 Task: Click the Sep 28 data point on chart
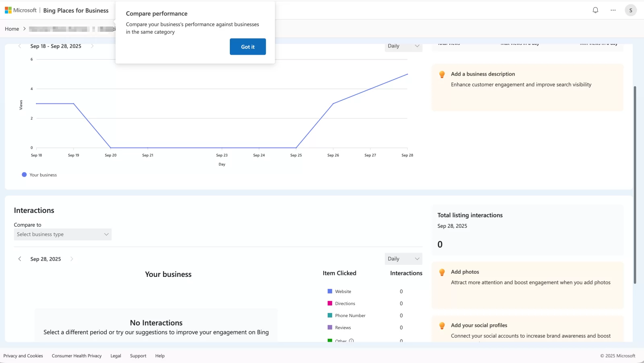click(x=407, y=74)
